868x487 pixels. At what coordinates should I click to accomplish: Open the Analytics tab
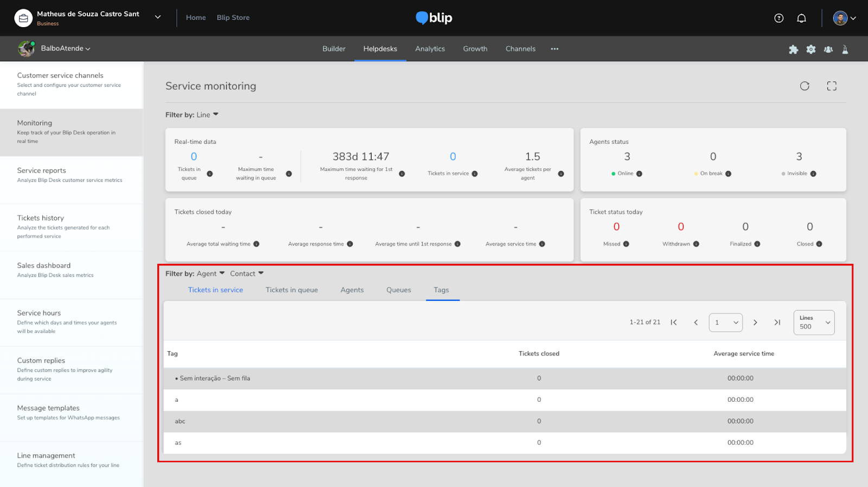pyautogui.click(x=430, y=49)
